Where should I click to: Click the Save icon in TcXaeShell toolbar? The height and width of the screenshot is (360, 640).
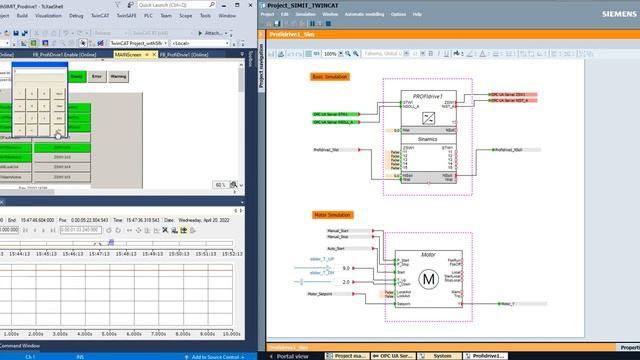(x=16, y=33)
